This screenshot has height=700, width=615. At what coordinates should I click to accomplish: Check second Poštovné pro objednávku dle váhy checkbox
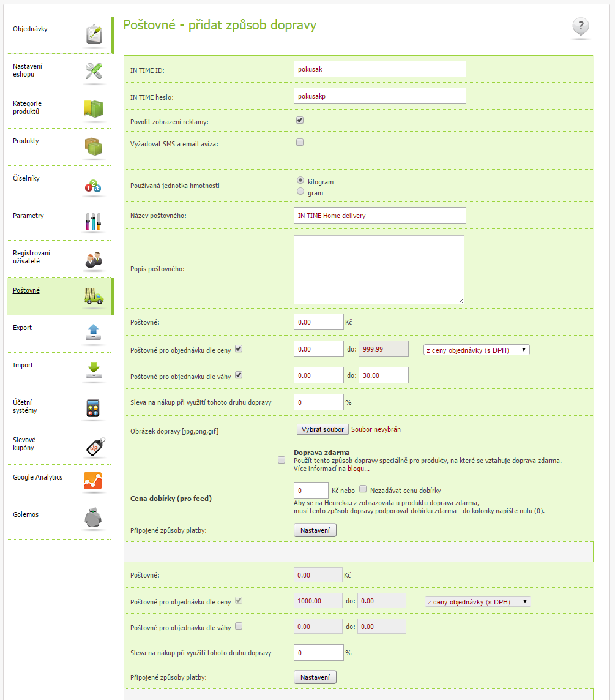coord(239,626)
